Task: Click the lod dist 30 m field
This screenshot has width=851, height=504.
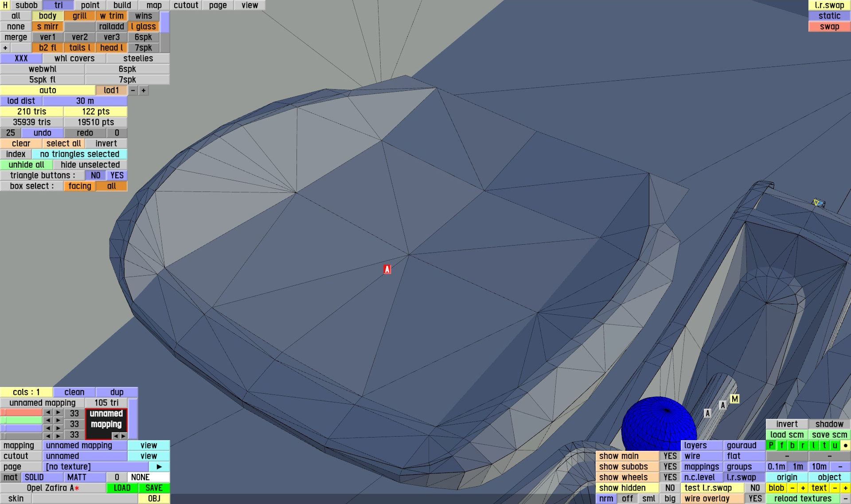Action: pos(85,101)
